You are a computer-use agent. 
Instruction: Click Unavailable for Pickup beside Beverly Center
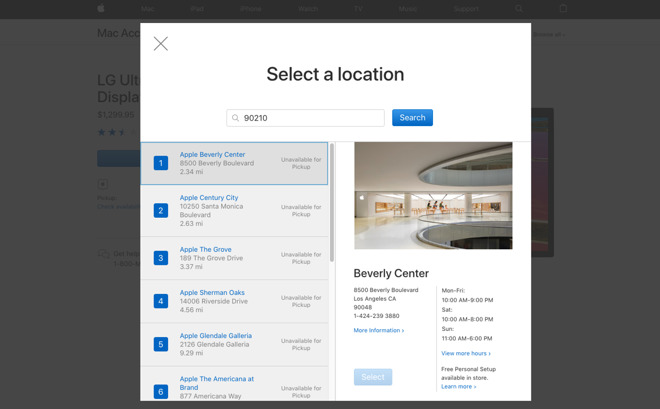[x=301, y=163]
